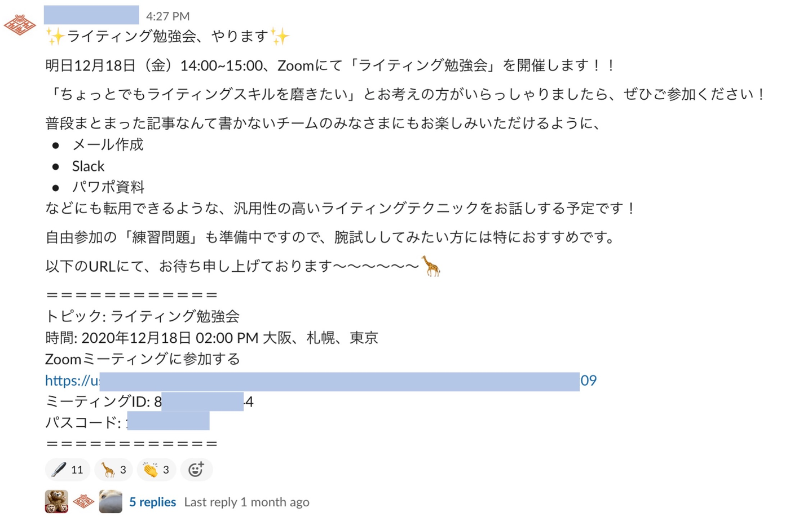The width and height of the screenshot is (812, 530).
Task: Toggle the giraffe reaction with 3 votes
Action: point(113,470)
